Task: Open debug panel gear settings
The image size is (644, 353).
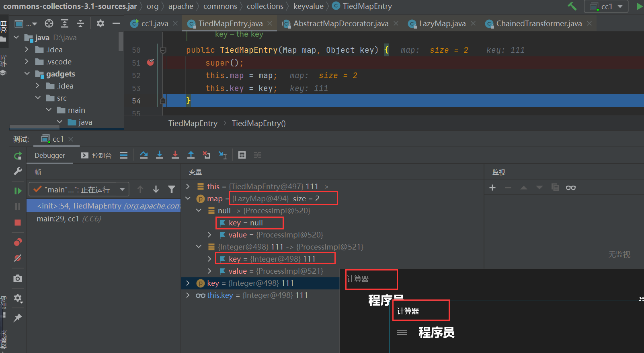Action: click(18, 298)
